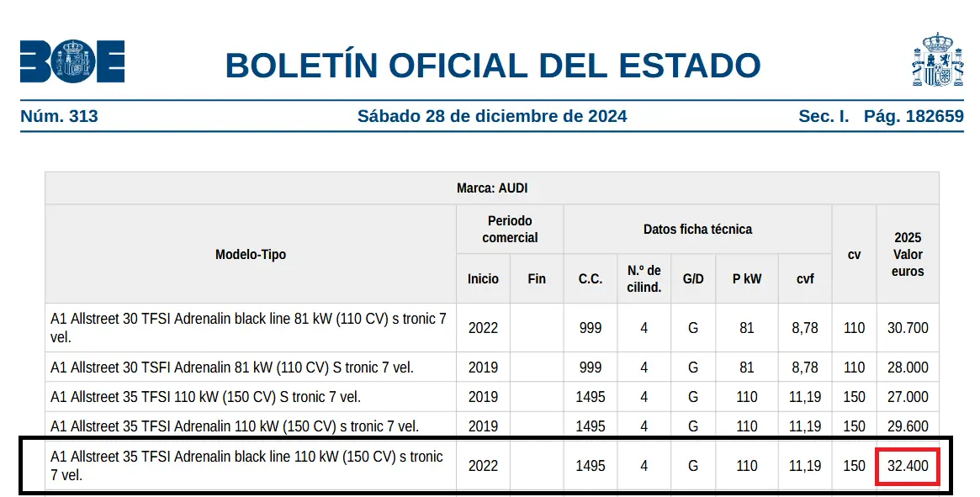Click the cvf column header
980x497 pixels.
(804, 278)
